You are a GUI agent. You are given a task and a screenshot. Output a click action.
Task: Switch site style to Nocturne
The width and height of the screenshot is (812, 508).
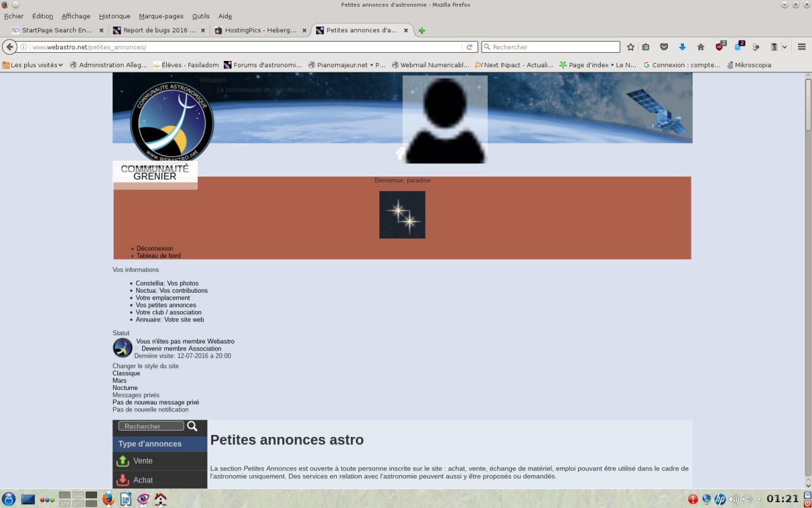tap(125, 388)
